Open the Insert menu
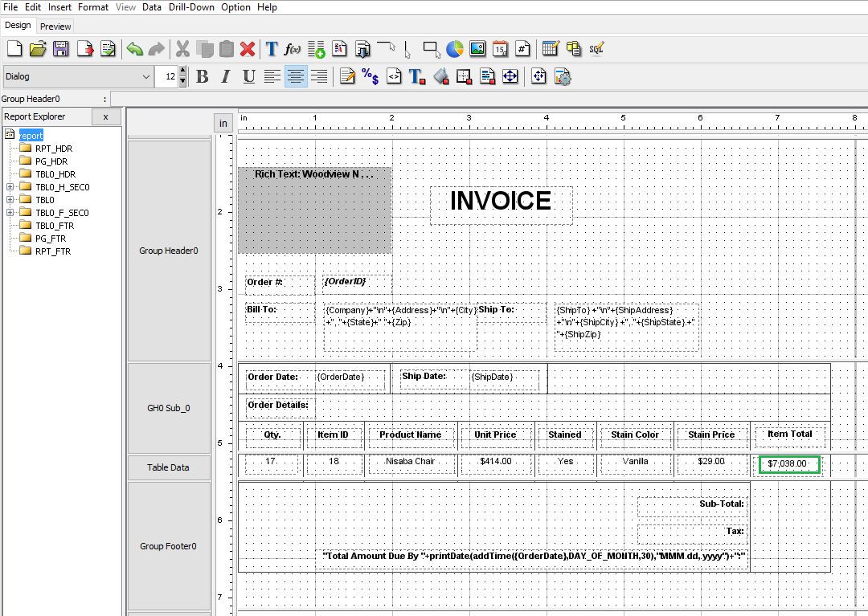The width and height of the screenshot is (868, 616). 59,7
